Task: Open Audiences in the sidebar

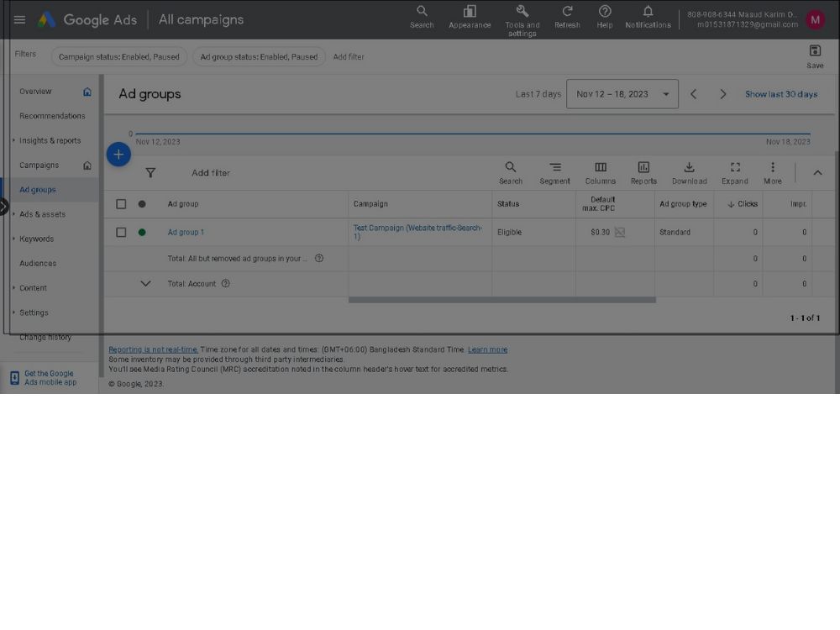Action: [38, 264]
